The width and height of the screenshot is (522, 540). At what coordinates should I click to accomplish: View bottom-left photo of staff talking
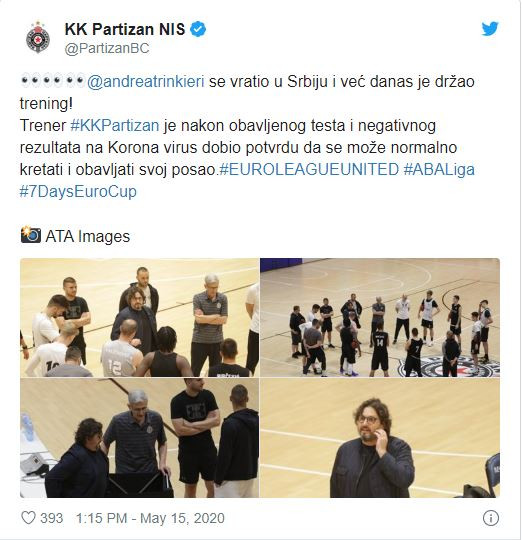(139, 438)
